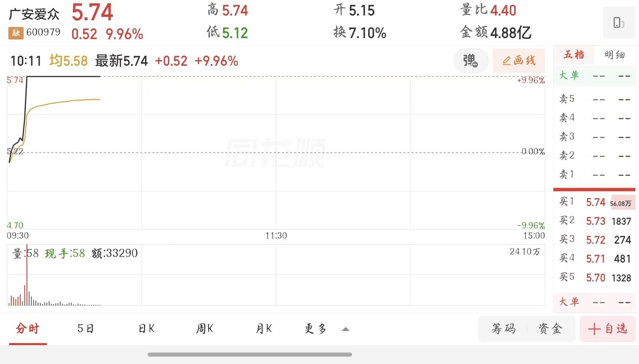This screenshot has height=364, width=639.
Task: Open the 资金 capital flow panel
Action: click(550, 329)
